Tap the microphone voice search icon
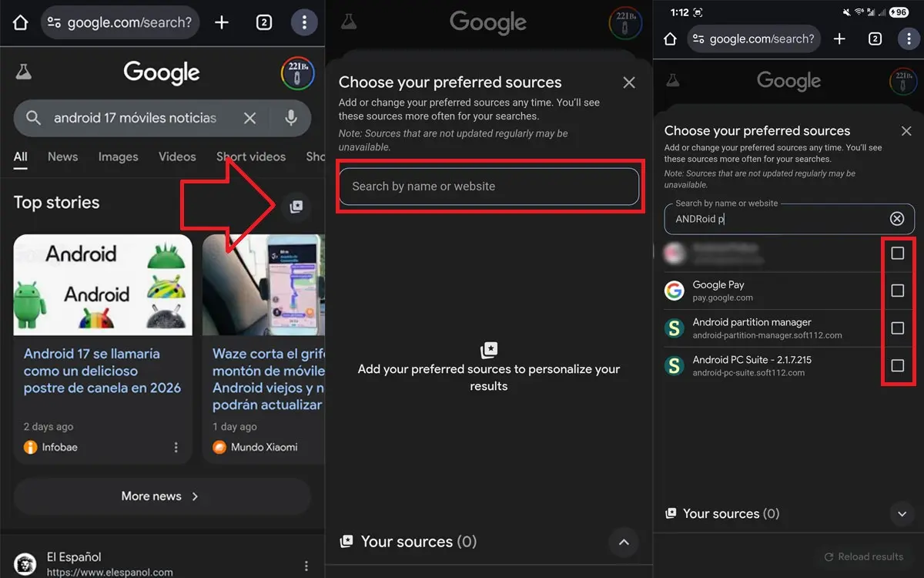Viewport: 924px width, 578px height. click(291, 118)
